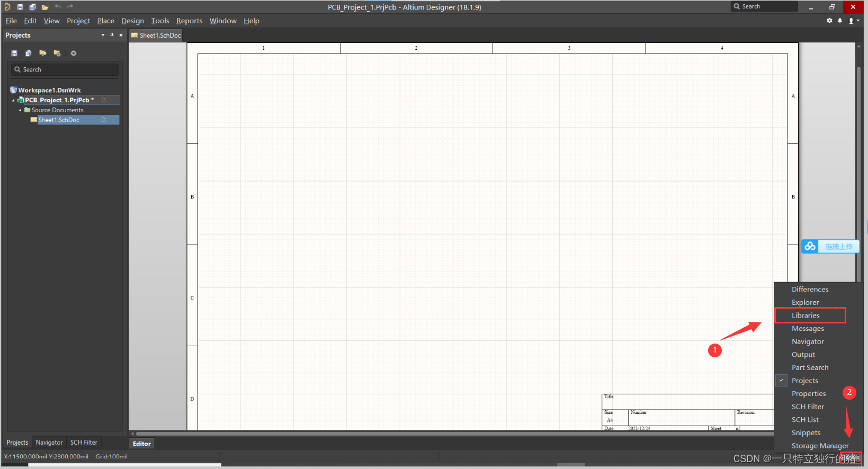This screenshot has width=868, height=469.
Task: Click the Save icon in title bar
Action: pos(20,7)
